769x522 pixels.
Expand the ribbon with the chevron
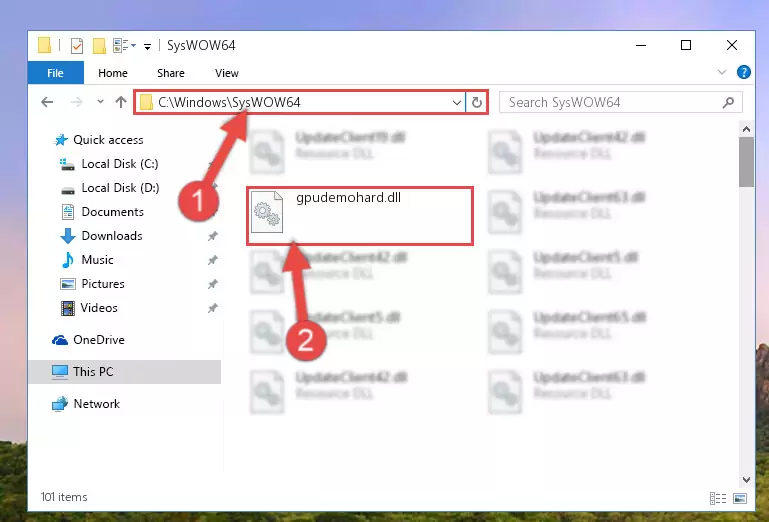point(722,72)
